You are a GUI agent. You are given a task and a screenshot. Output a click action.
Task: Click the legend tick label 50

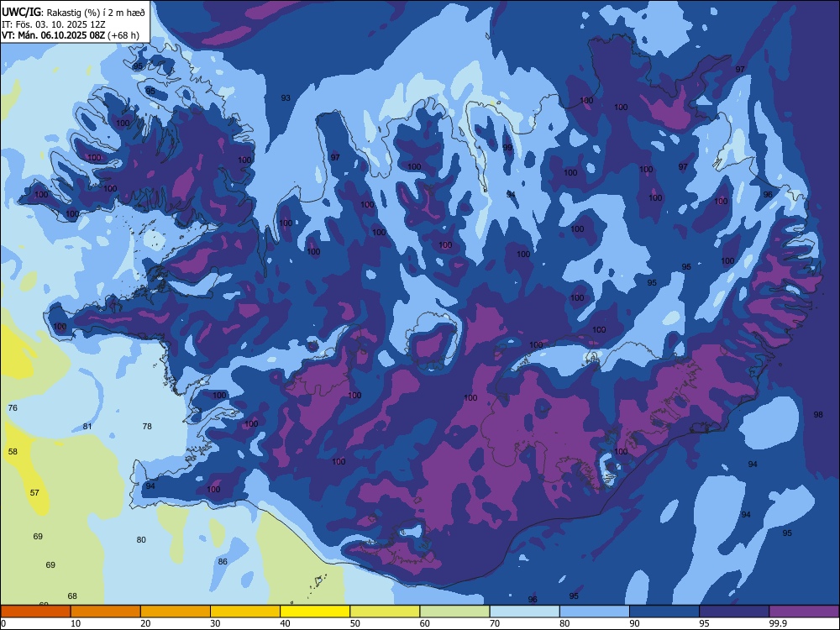pos(355,623)
